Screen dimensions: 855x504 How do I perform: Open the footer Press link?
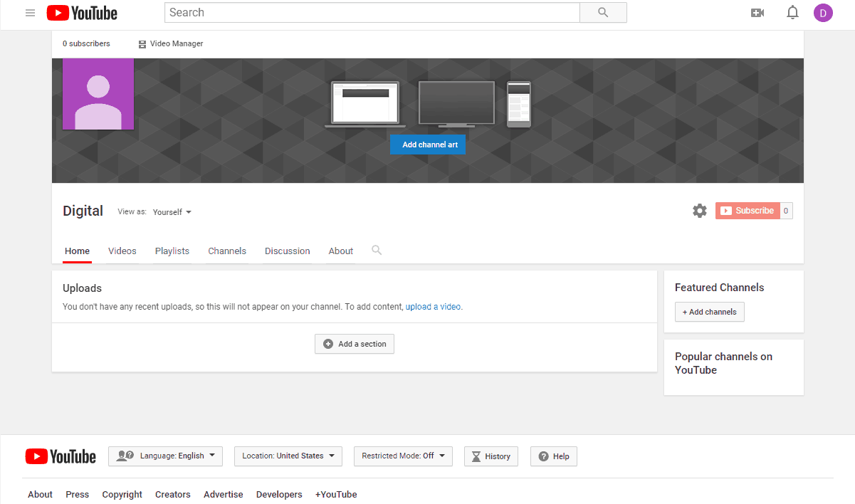78,494
